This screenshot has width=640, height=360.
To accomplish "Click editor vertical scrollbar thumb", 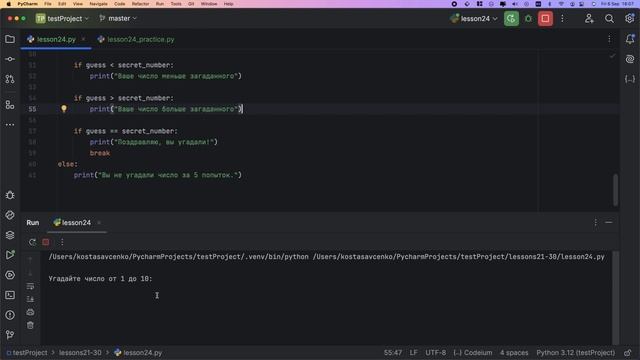I will (616, 190).
